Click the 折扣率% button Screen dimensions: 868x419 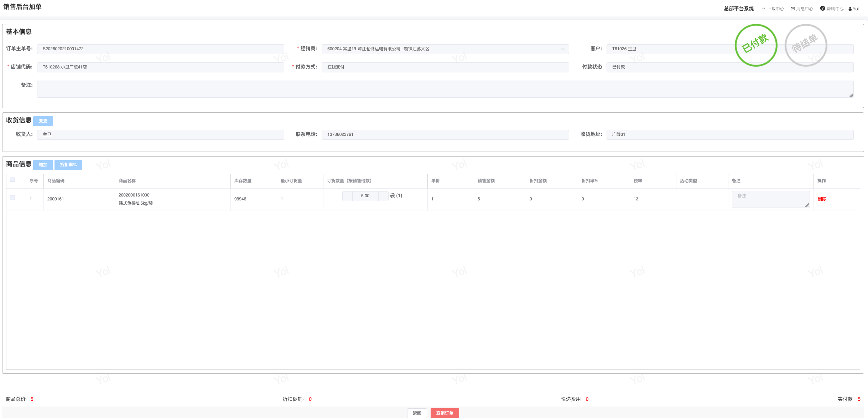coord(68,165)
